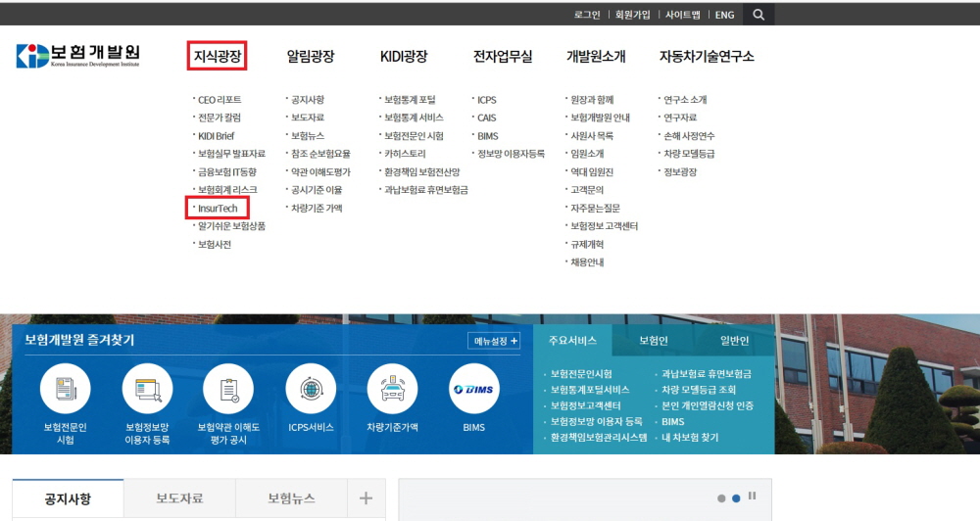Switch to the 보험인 tab
This screenshot has width=980, height=521.
tap(653, 341)
